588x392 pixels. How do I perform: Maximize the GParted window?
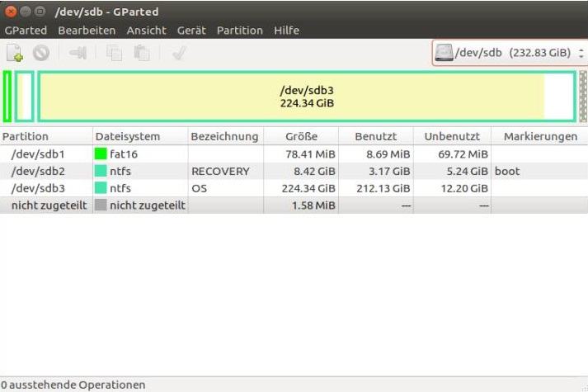click(40, 12)
